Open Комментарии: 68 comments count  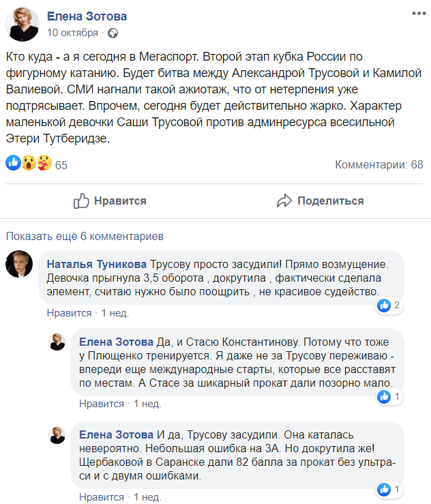(x=379, y=165)
